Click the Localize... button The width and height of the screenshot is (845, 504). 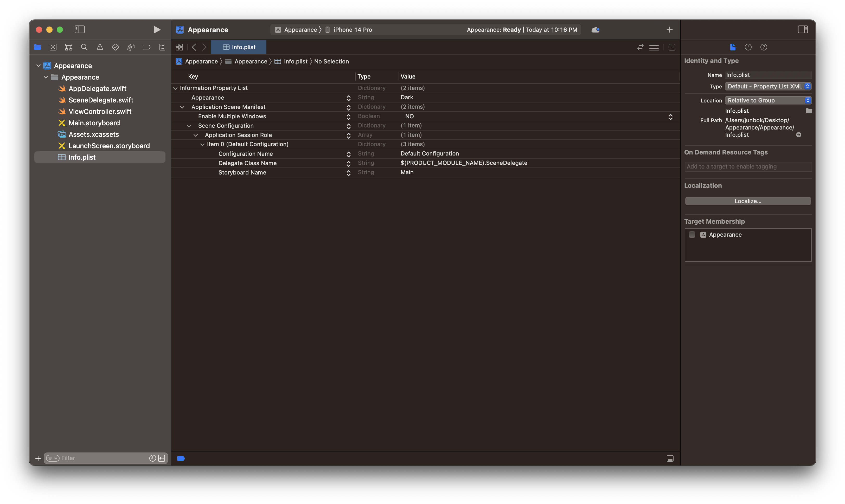click(x=747, y=201)
